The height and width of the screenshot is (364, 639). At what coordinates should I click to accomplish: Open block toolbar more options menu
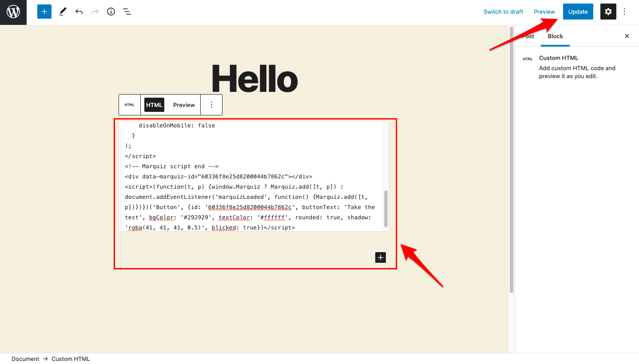point(211,105)
